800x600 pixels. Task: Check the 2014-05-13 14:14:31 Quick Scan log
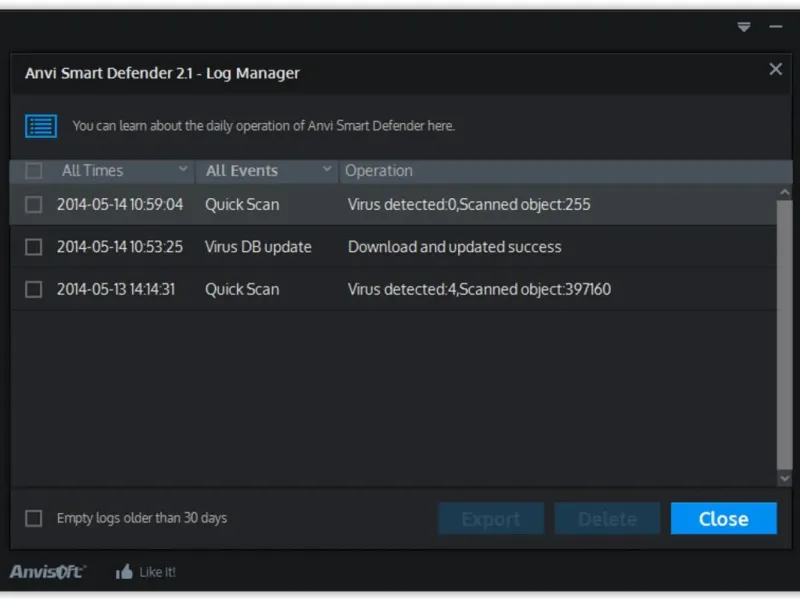pos(34,289)
